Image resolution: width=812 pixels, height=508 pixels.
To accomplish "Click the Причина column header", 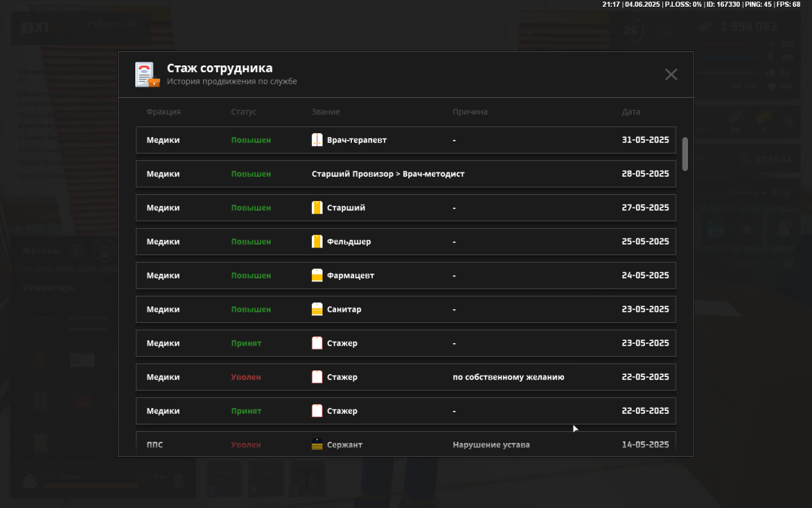I will [470, 112].
